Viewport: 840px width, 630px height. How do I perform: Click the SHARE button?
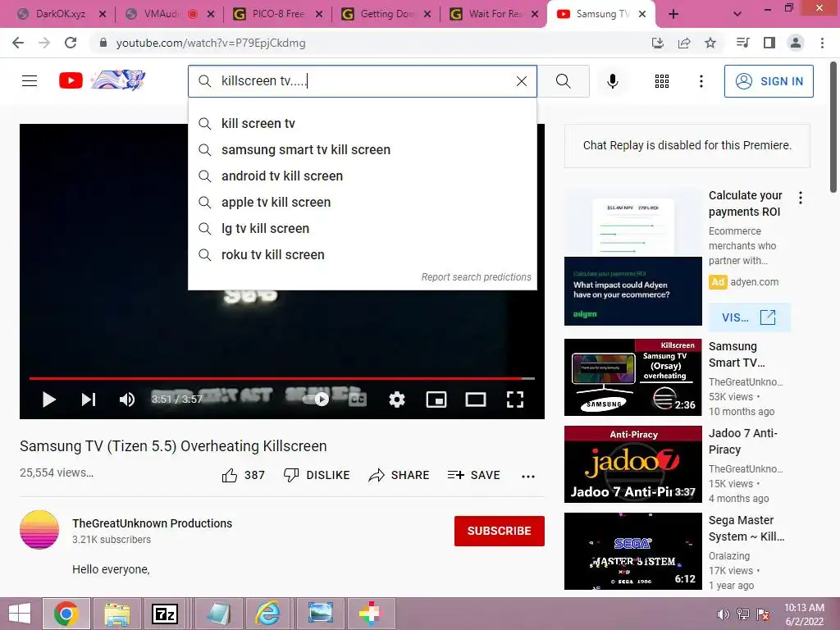(x=399, y=475)
